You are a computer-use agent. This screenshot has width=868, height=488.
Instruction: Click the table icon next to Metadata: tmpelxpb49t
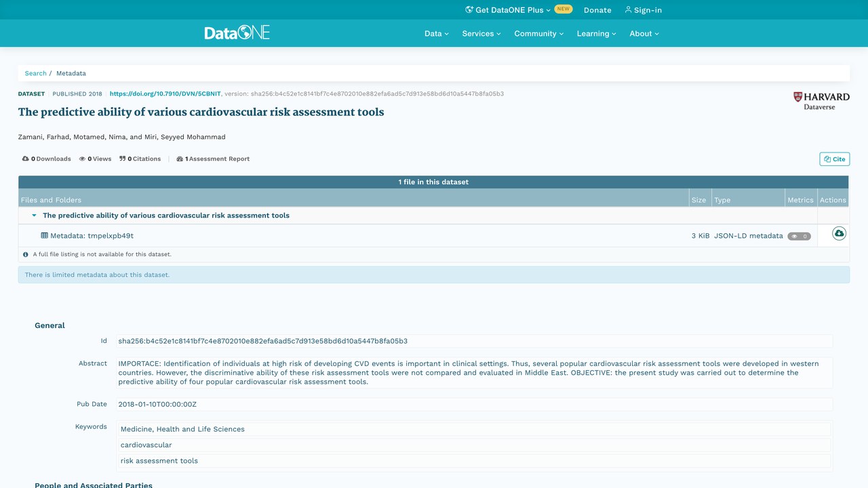[45, 236]
